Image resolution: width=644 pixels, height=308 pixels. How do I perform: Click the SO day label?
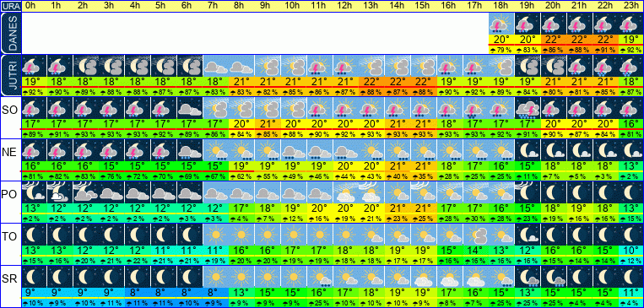9,110
